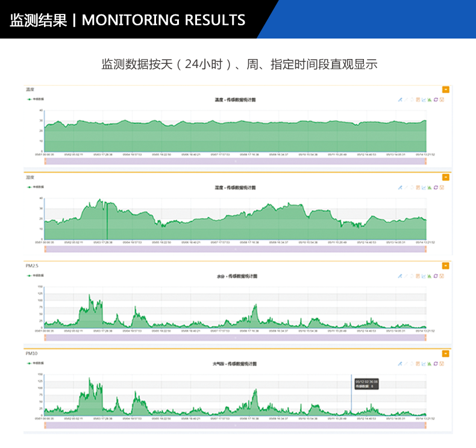The height and width of the screenshot is (448, 476).
Task: Open data view in PM10 chart toolbar
Action: pos(418,364)
